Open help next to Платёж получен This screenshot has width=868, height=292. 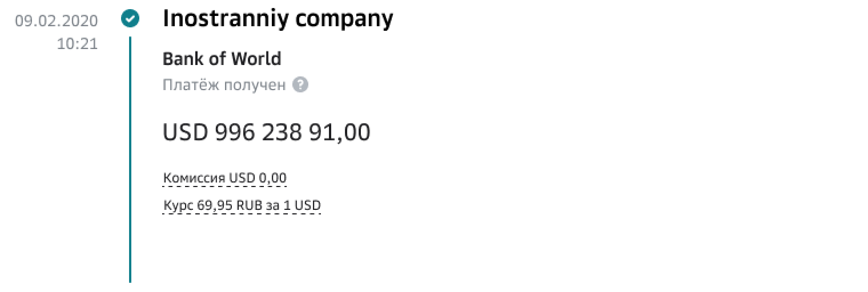pyautogui.click(x=300, y=85)
